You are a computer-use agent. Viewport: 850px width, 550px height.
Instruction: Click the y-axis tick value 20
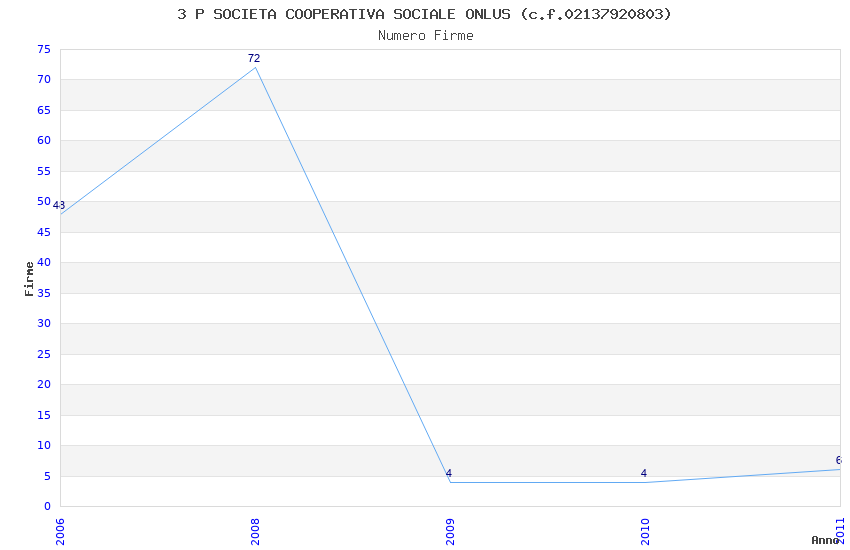[44, 384]
